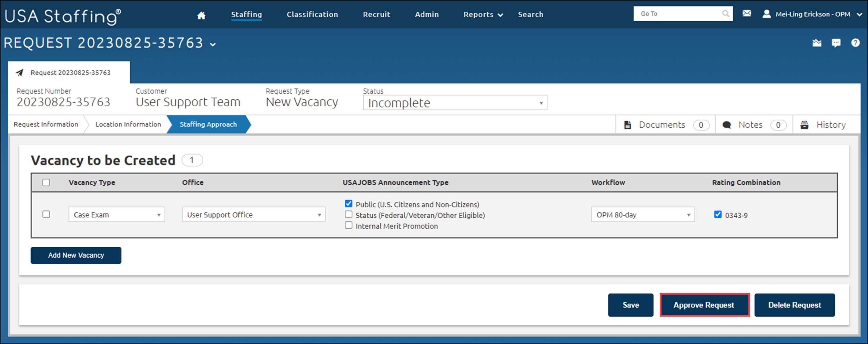The width and height of the screenshot is (868, 344).
Task: Click the USA Staffing logo
Action: pos(63,16)
